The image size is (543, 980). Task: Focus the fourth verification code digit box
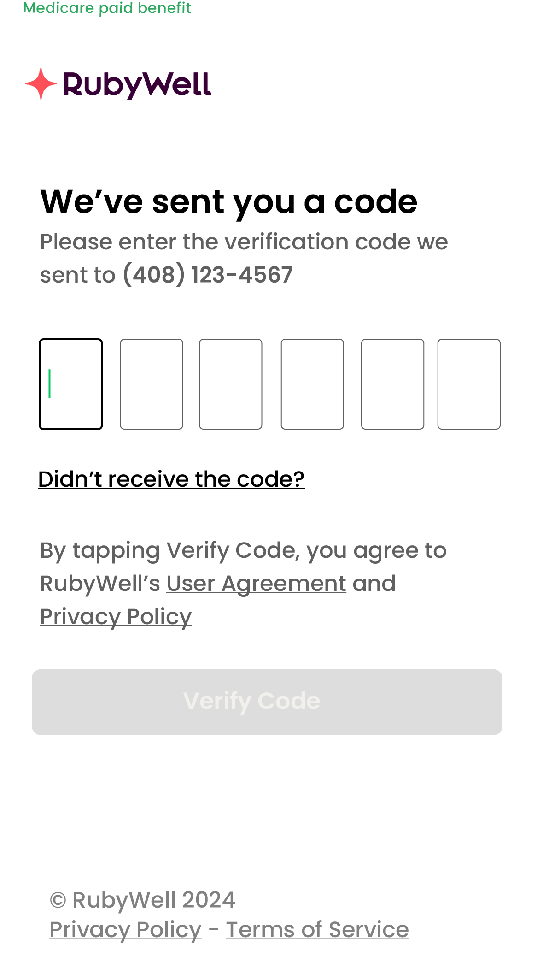click(312, 384)
